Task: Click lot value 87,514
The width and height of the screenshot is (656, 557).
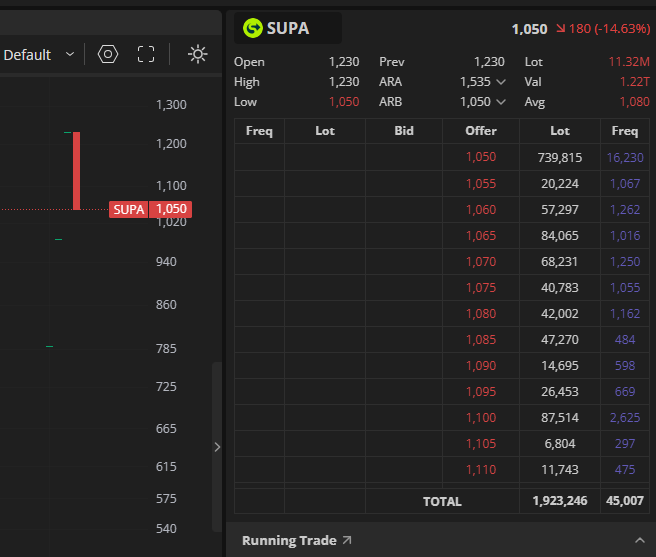Action: pos(560,417)
